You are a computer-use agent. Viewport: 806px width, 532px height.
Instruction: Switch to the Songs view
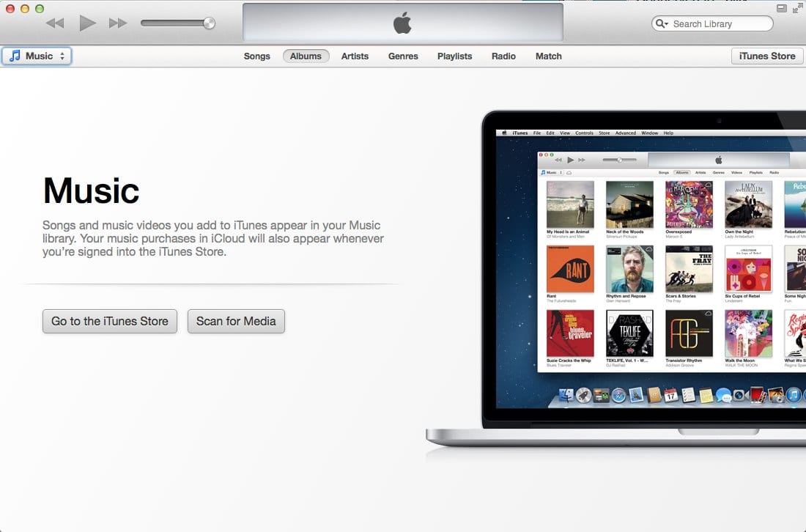pos(256,56)
